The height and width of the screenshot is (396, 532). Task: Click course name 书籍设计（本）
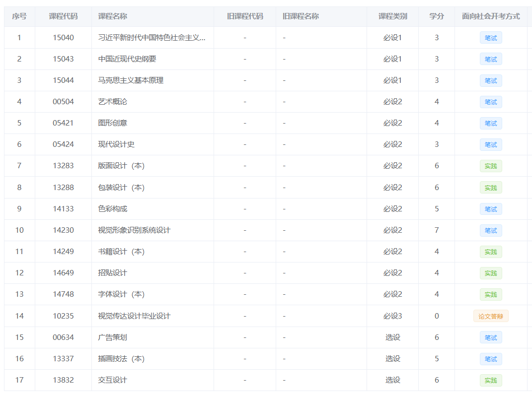coord(122,252)
